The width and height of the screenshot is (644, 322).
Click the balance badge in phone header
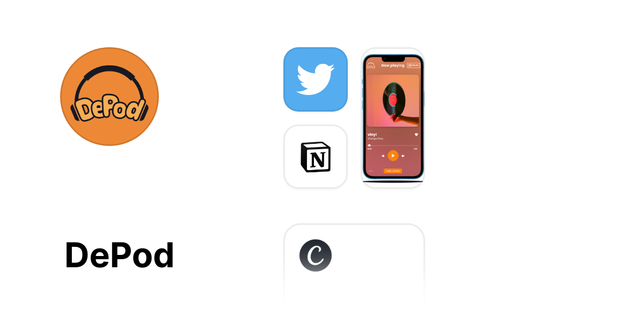(413, 65)
